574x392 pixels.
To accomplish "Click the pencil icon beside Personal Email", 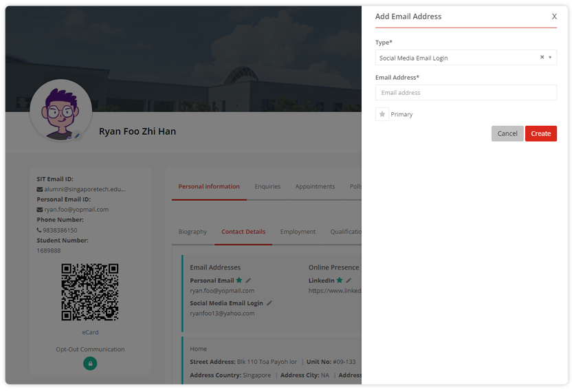I will click(248, 281).
